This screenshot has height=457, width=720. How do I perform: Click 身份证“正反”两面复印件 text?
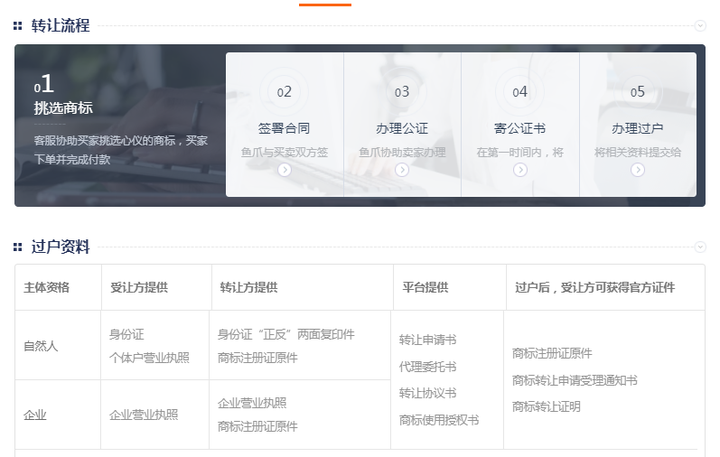(x=286, y=334)
